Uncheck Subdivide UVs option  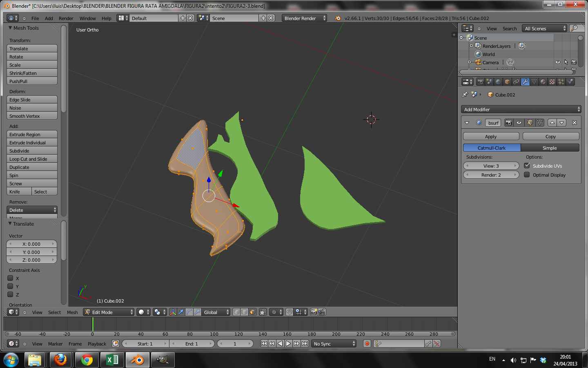point(527,166)
